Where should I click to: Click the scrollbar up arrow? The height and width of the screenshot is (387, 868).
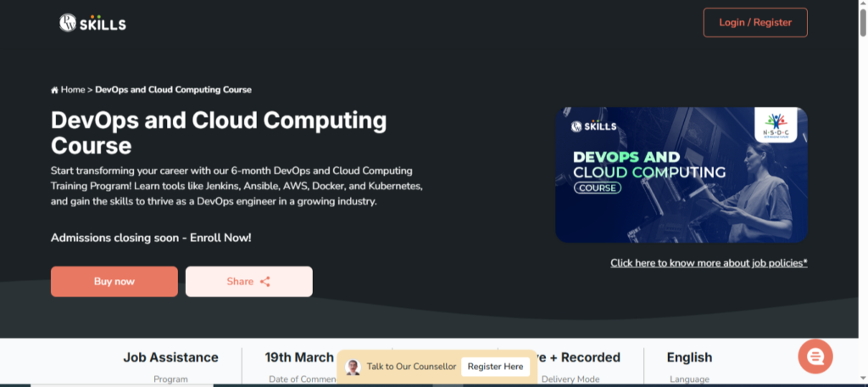863,4
